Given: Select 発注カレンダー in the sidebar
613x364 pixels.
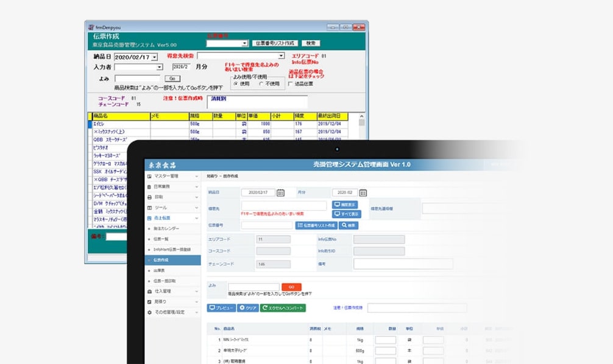Looking at the screenshot, I should pos(166,229).
